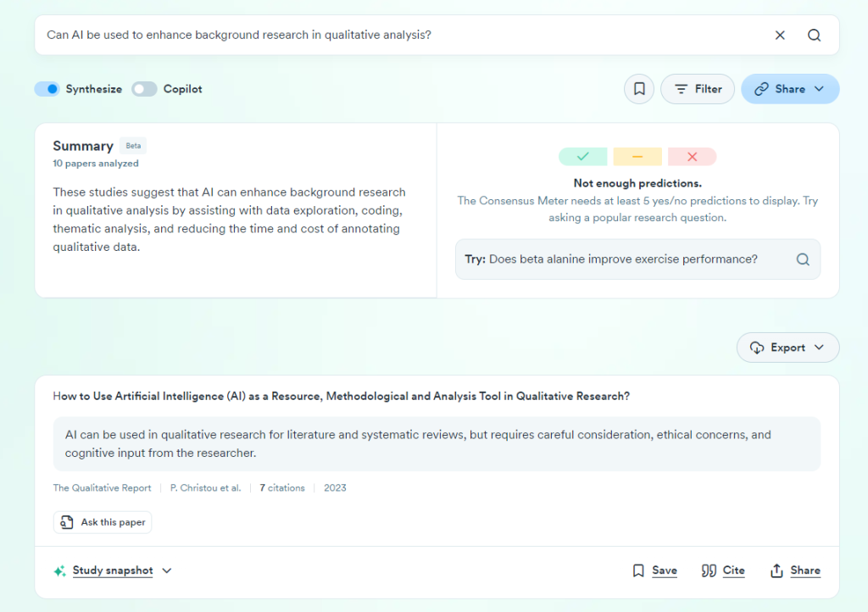Screen dimensions: 868x612
Task: Disable the Synthesize toggle
Action: (x=47, y=88)
